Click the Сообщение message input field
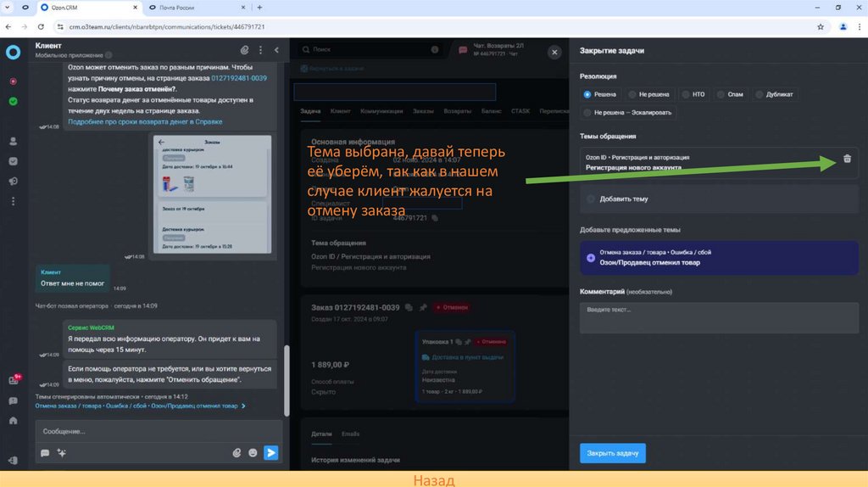 point(159,431)
